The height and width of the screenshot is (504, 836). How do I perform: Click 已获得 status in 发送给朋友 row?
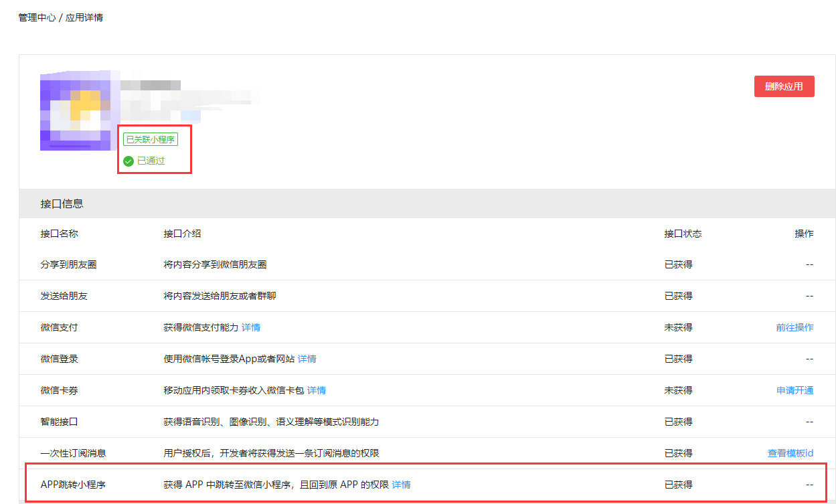click(679, 296)
